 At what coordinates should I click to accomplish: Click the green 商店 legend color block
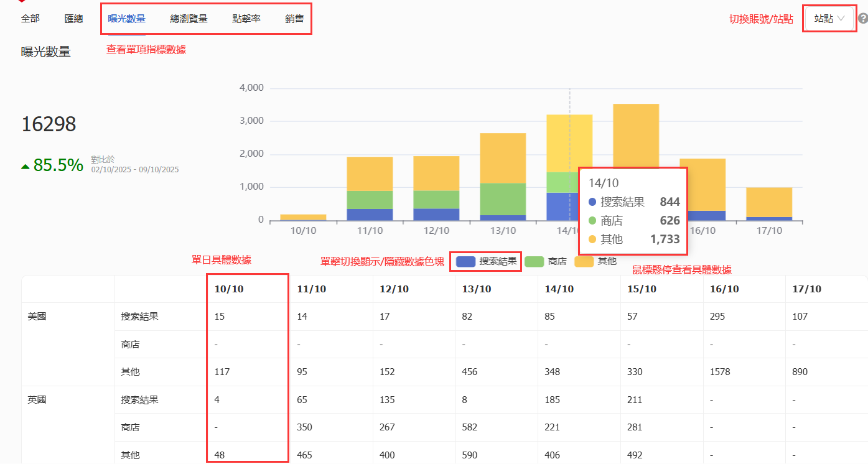coord(534,262)
